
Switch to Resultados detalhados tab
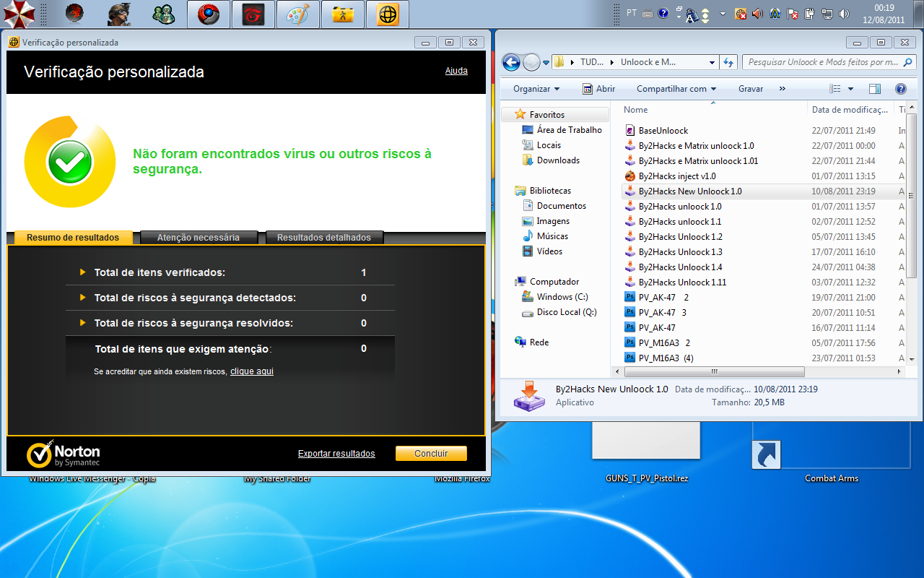click(x=324, y=238)
